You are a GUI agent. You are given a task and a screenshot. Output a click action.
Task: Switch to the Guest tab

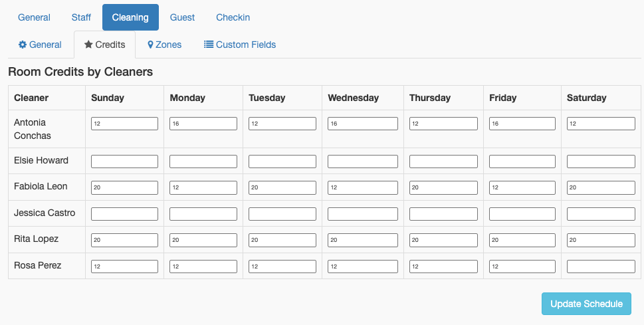click(182, 17)
